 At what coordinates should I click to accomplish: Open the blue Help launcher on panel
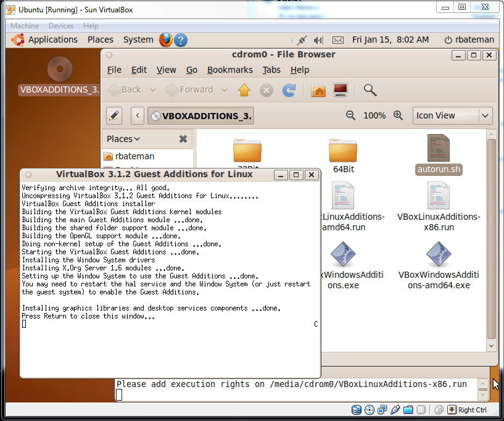tap(181, 40)
